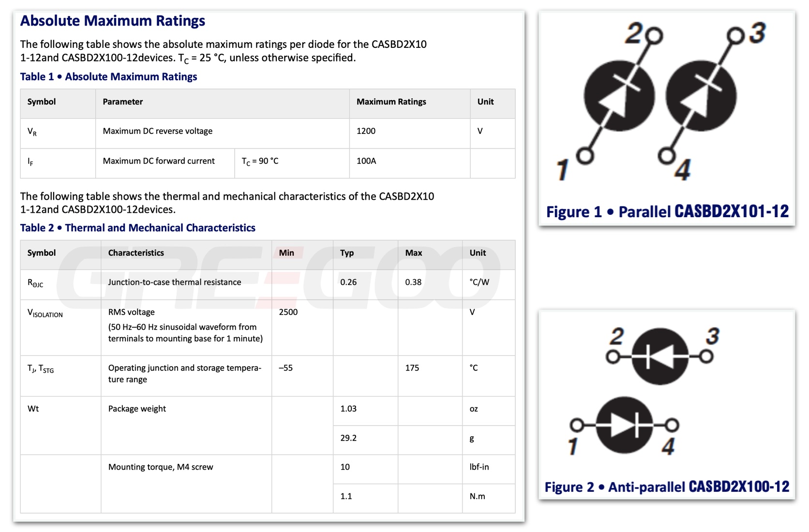Click the Maximum DC forward current cell
809x532 pixels.
pos(165,163)
